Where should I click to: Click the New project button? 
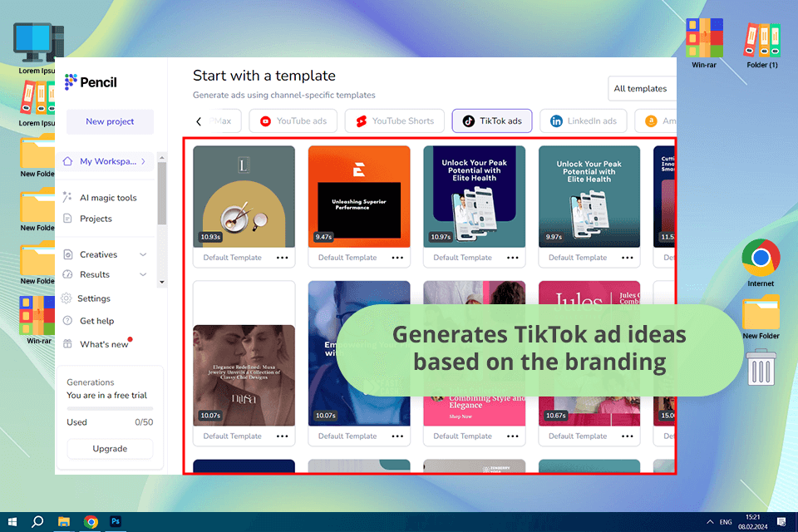coord(110,121)
